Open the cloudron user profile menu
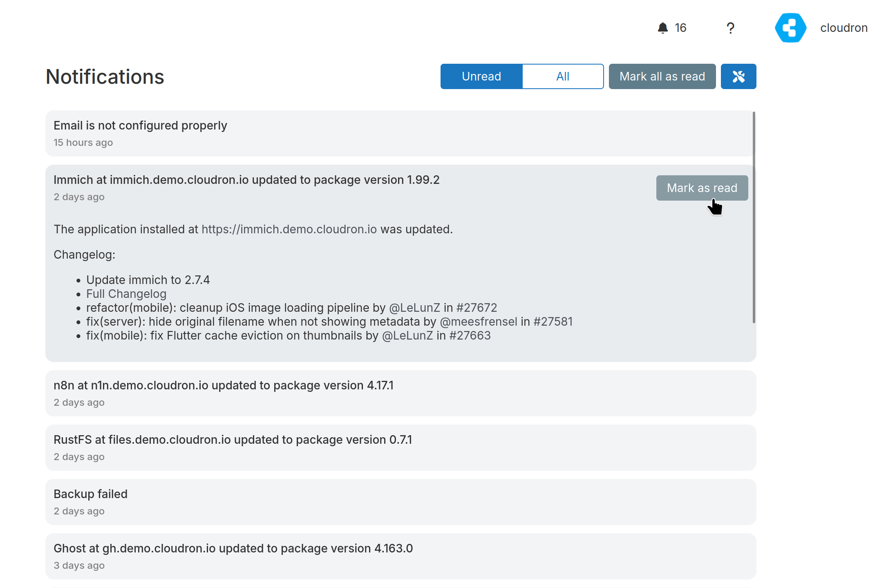This screenshot has height=588, width=886. (843, 28)
